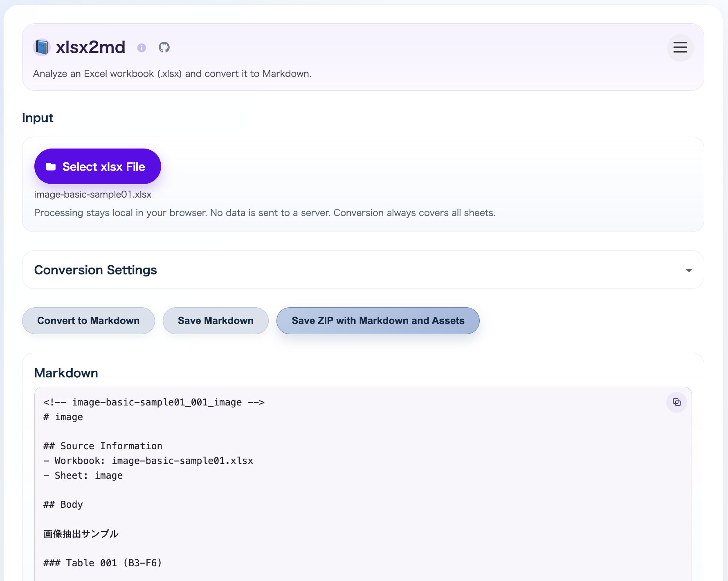The width and height of the screenshot is (728, 581).
Task: Open the hamburger menu
Action: point(680,47)
